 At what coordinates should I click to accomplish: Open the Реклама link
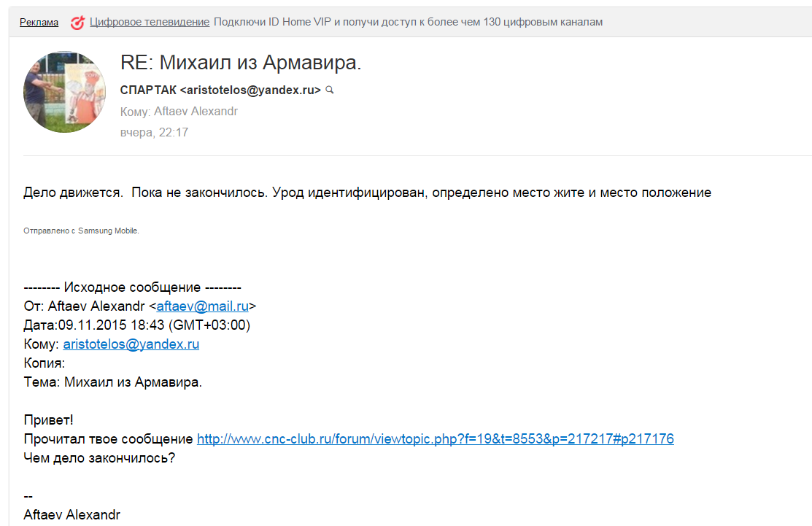(39, 23)
